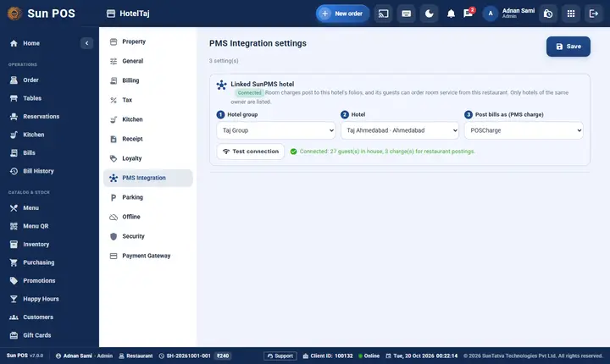Open messages chat icon with badge
Viewport: 610px width, 364px height.
click(468, 14)
